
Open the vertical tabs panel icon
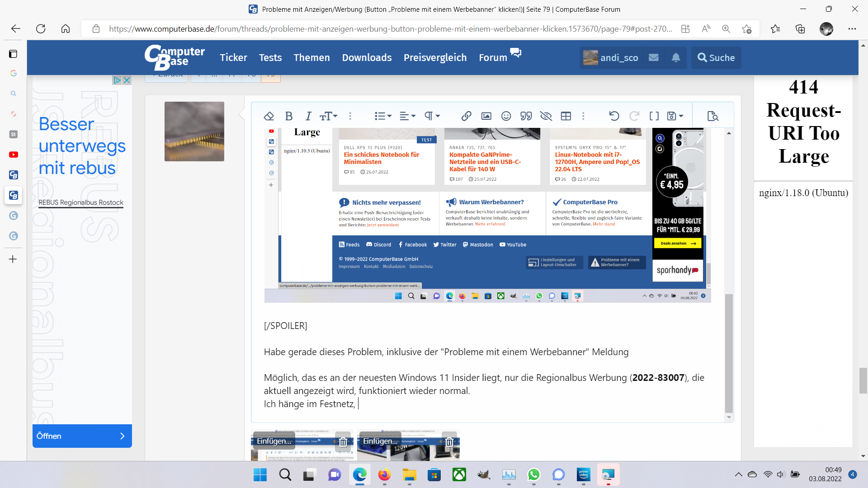tap(13, 54)
